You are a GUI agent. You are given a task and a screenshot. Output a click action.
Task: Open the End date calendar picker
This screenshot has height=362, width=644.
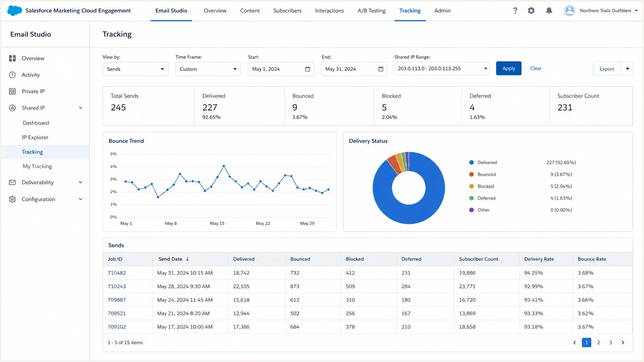381,69
